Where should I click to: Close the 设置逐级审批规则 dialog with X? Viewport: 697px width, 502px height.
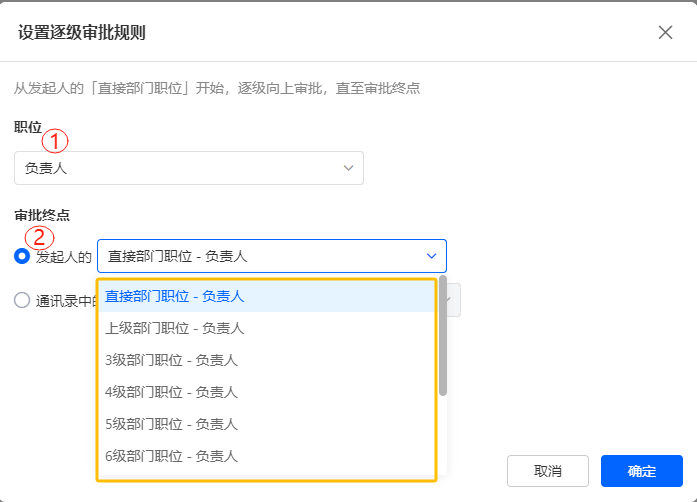pos(665,32)
